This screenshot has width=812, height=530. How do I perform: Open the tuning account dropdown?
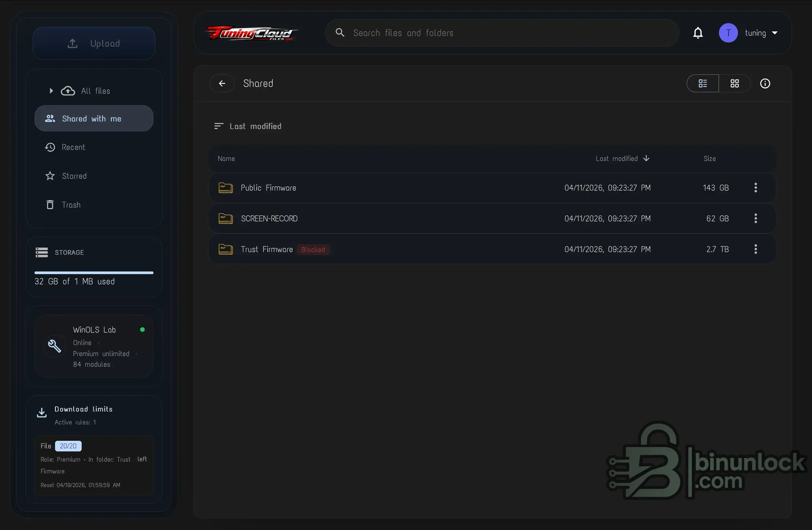pos(761,33)
